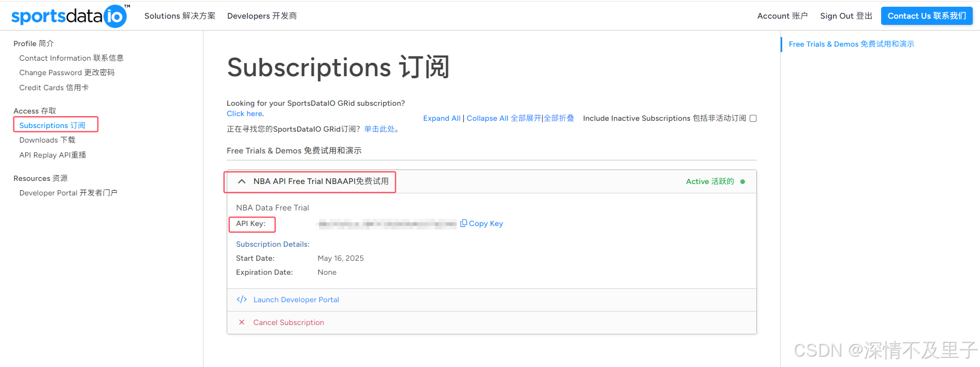This screenshot has width=980, height=367.
Task: Click the 'Expiration Date:' label
Action: (265, 272)
